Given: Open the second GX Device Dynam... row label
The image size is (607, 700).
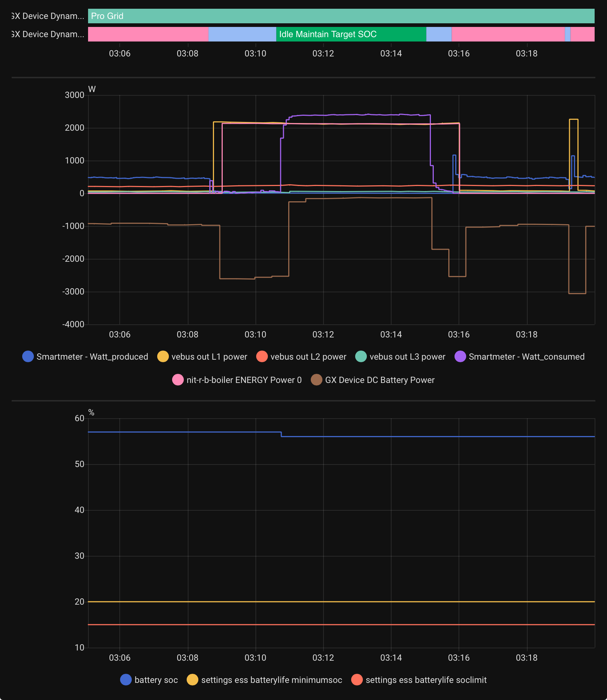Looking at the screenshot, I should coord(48,34).
